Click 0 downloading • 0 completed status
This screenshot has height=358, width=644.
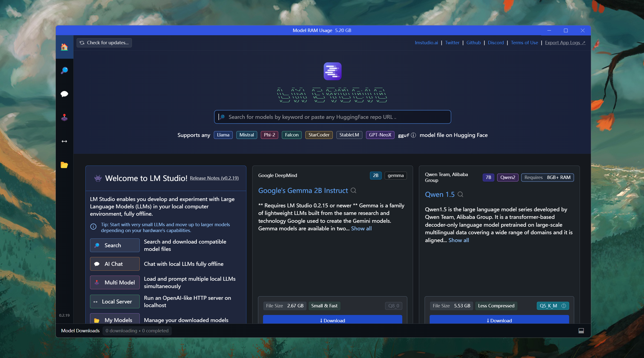(x=137, y=331)
